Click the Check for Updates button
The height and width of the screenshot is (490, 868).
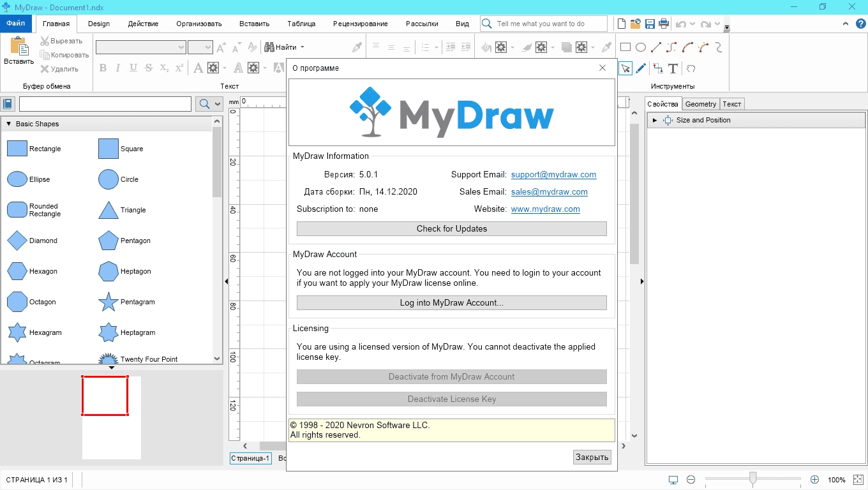click(x=452, y=228)
